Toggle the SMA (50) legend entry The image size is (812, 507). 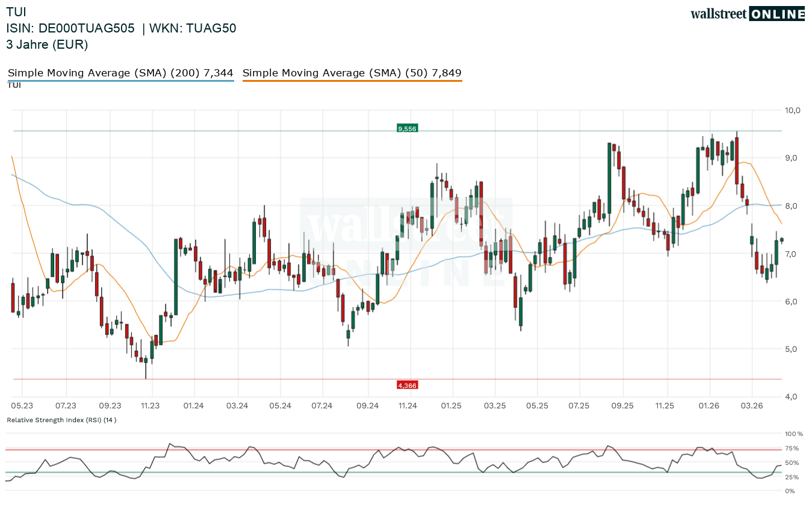(x=352, y=73)
